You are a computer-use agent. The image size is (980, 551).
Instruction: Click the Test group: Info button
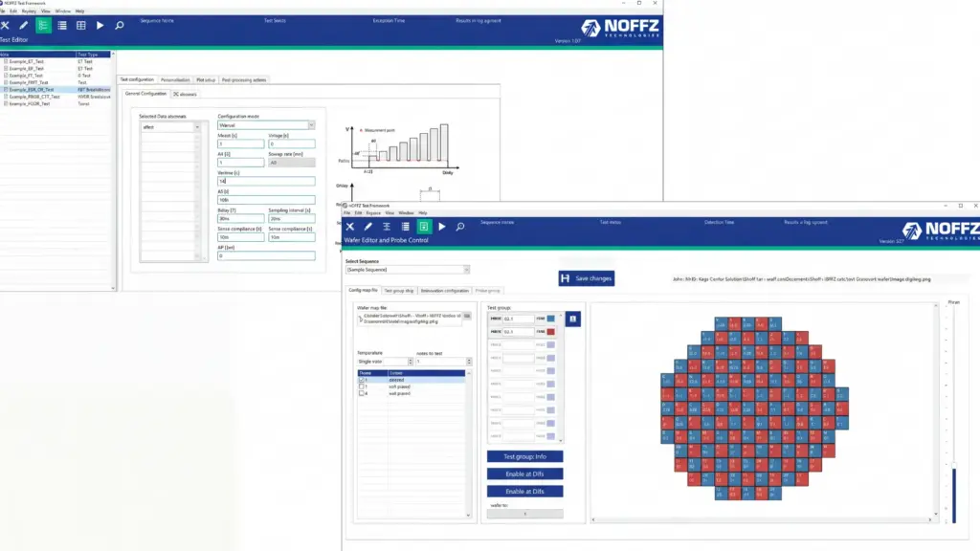click(525, 456)
